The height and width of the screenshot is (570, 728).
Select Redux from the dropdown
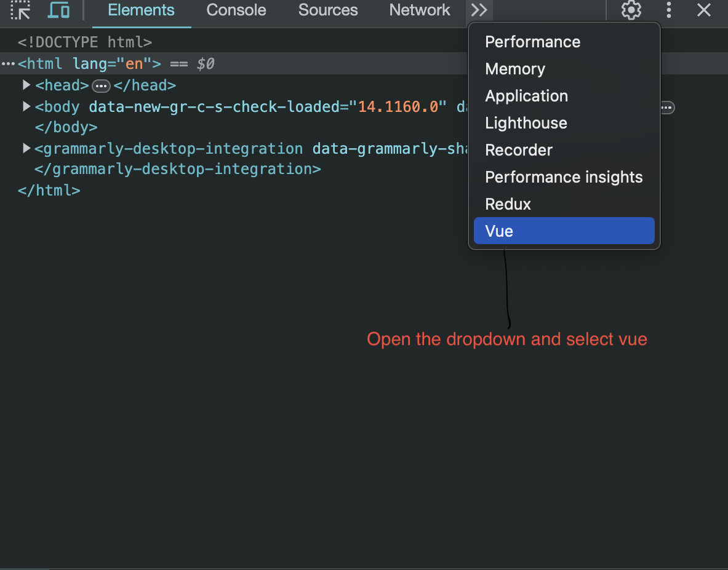pyautogui.click(x=564, y=204)
